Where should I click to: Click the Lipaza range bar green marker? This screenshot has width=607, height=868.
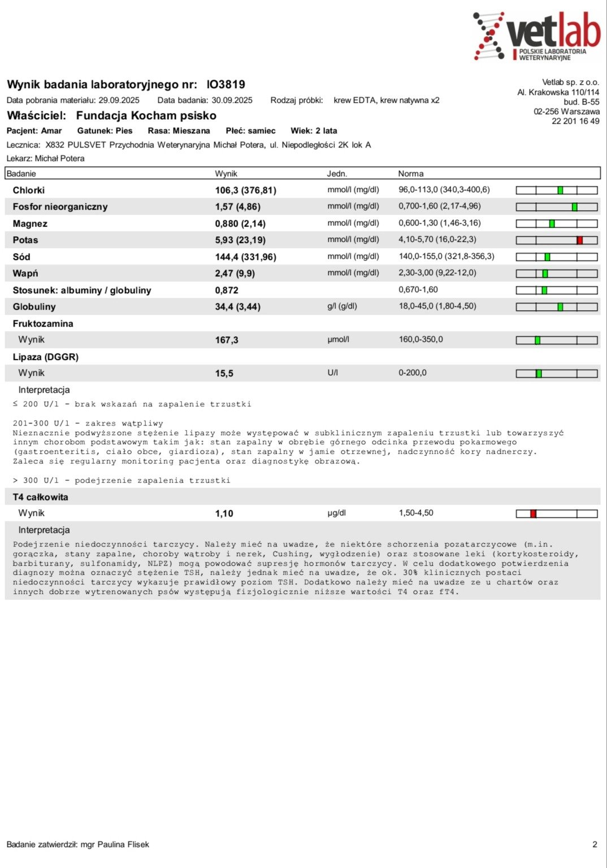click(x=539, y=374)
